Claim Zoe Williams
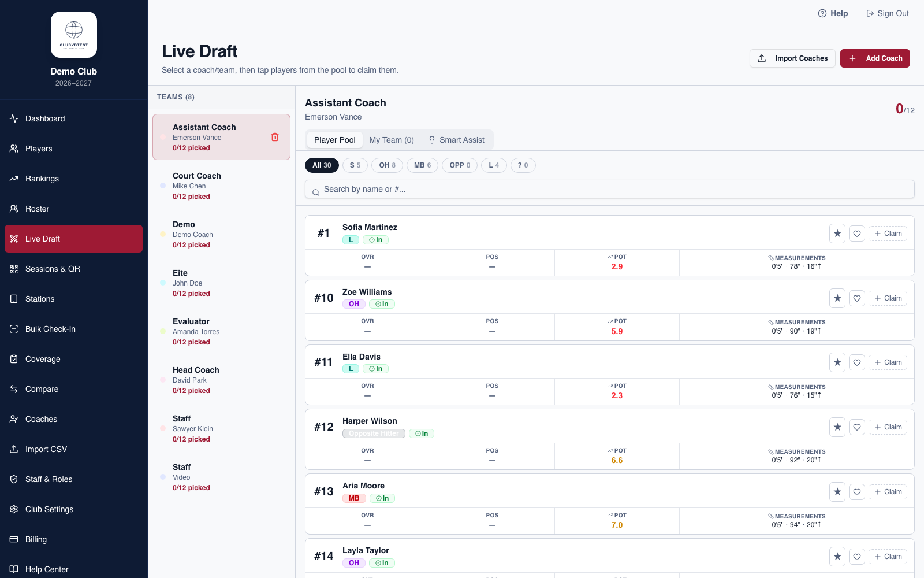924x578 pixels. 888,298
